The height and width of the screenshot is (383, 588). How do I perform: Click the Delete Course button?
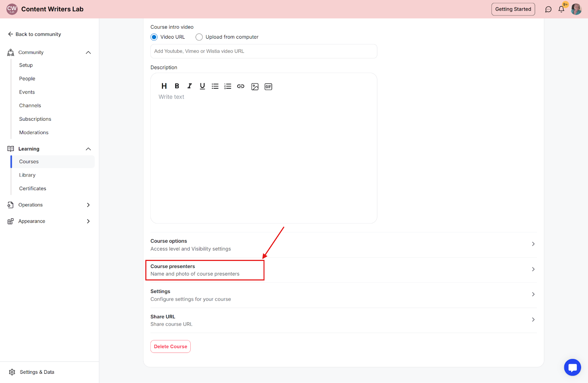(171, 347)
